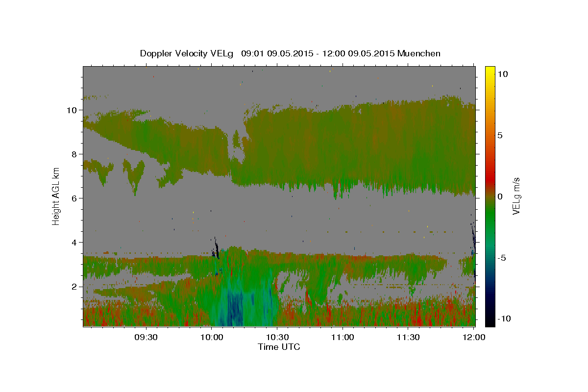
Task: Click the colorbar value -10 label
Action: click(x=504, y=318)
